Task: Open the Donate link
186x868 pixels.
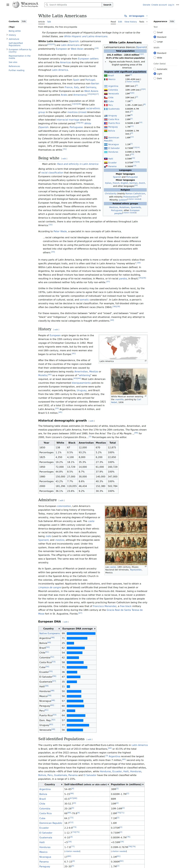Action: 146,5
